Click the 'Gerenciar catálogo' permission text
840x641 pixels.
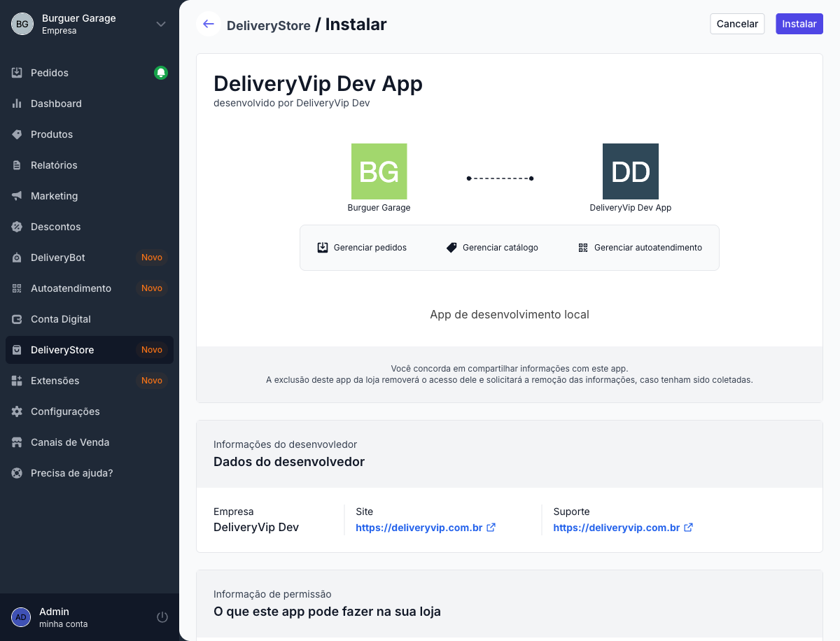[500, 248]
